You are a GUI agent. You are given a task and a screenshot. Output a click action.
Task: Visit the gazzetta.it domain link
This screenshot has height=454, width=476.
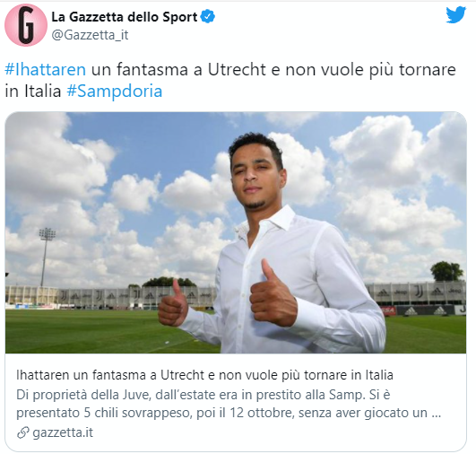point(63,432)
